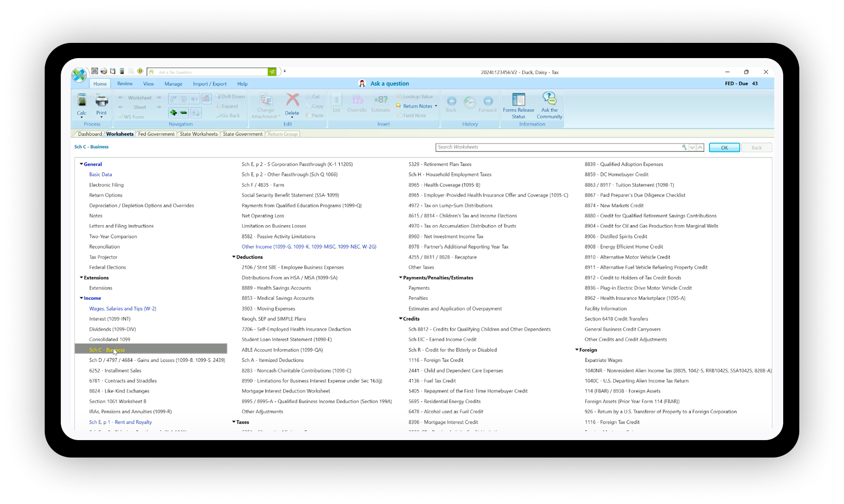The height and width of the screenshot is (504, 844).
Task: Click the Estimate icon in Insert group
Action: tap(381, 100)
